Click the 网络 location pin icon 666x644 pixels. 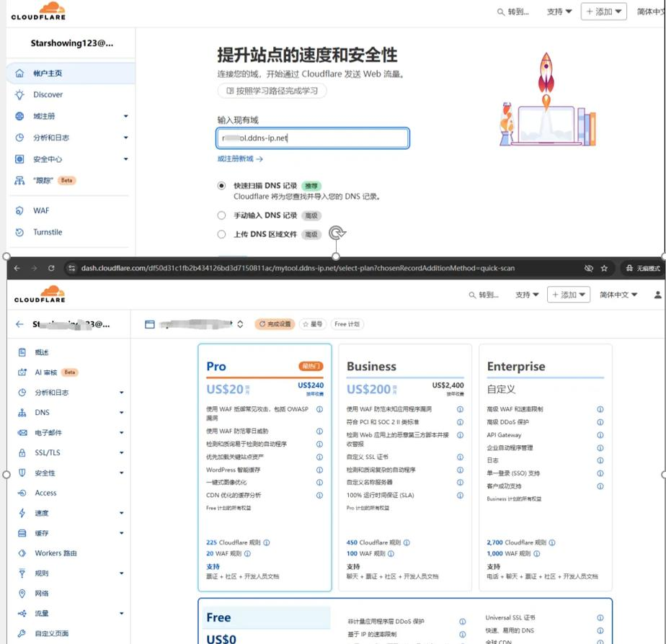click(x=22, y=594)
